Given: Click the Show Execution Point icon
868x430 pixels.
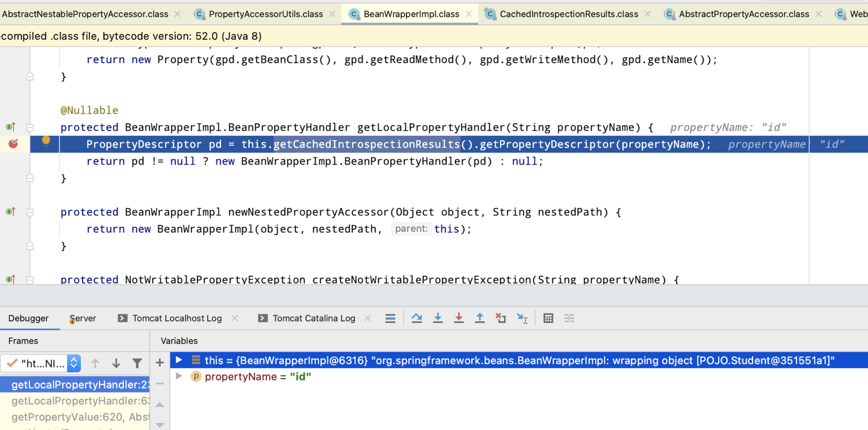Looking at the screenshot, I should (x=390, y=318).
